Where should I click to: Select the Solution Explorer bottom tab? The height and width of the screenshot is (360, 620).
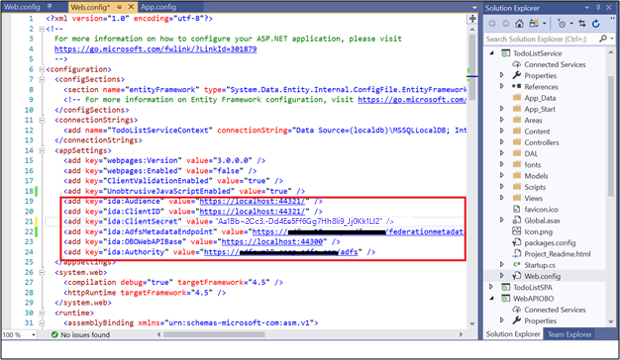(x=513, y=334)
